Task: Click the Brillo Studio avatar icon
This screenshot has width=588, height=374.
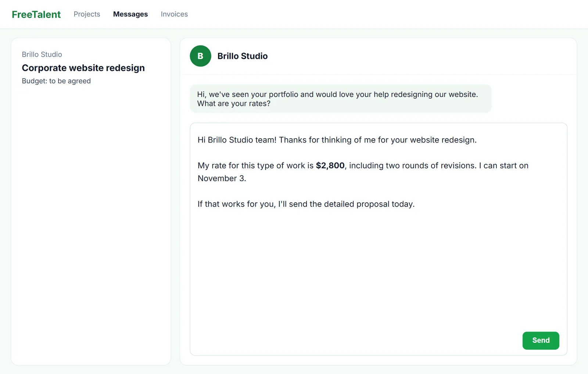Action: tap(200, 56)
